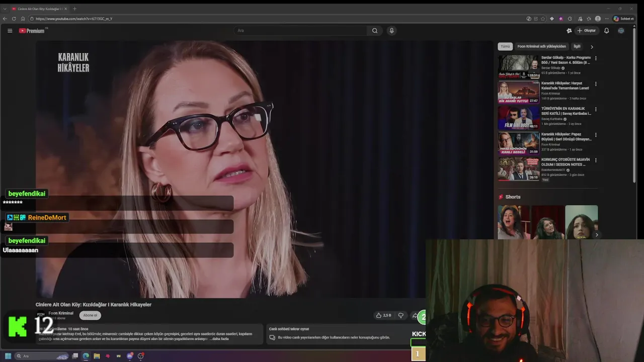The width and height of the screenshot is (644, 362).
Task: Open options menu for OTOBÜSTE MUAVİN video
Action: pyautogui.click(x=596, y=160)
